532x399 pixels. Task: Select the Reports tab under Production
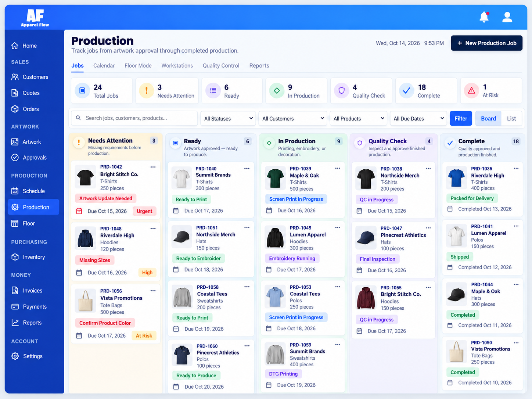click(x=259, y=65)
